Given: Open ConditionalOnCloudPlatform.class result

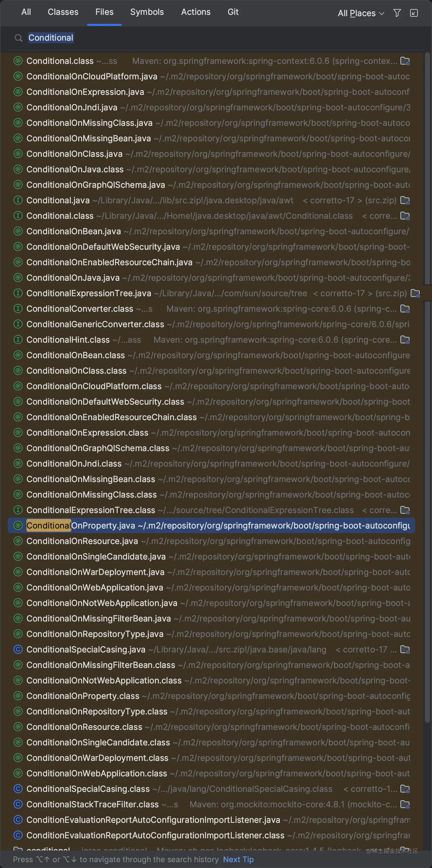Looking at the screenshot, I should [x=211, y=387].
